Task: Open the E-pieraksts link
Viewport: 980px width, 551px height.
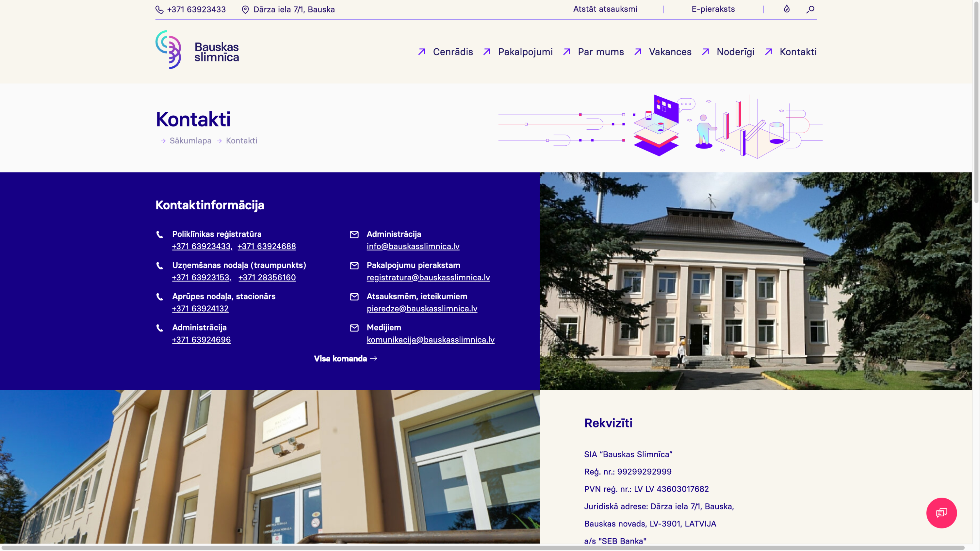Action: click(x=713, y=9)
